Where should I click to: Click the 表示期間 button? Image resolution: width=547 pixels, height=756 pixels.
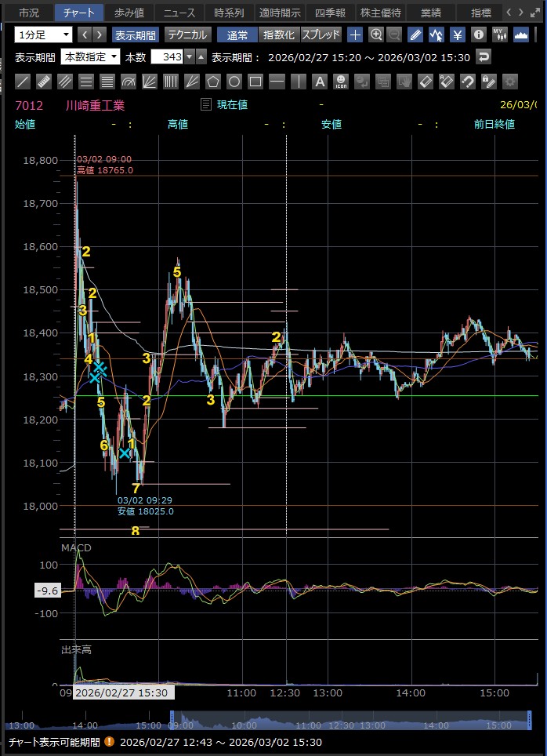coord(136,35)
